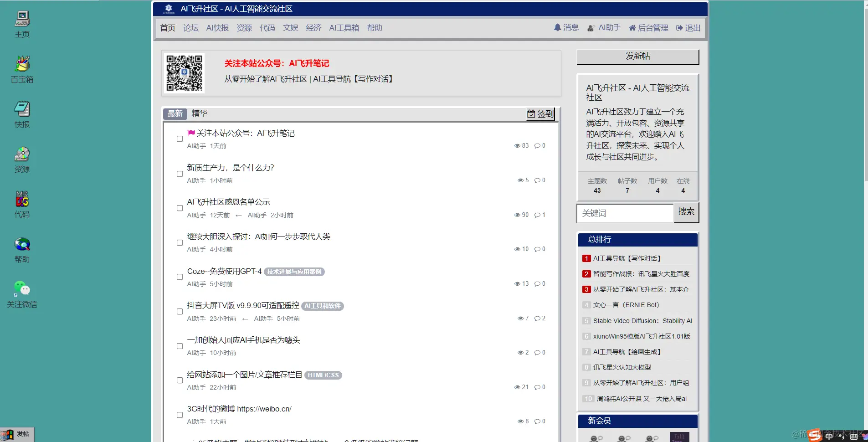868x442 pixels.
Task: Select the checkbox for 继续大胆深入探讨 post
Action: (x=180, y=242)
